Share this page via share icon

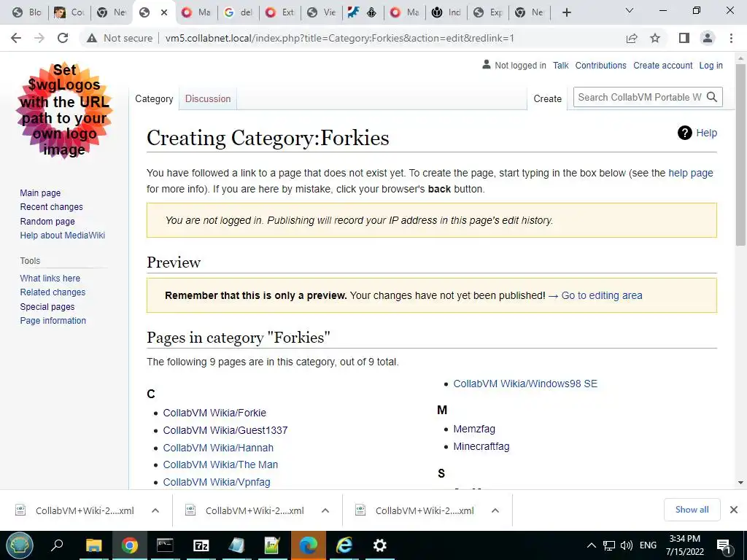(632, 38)
